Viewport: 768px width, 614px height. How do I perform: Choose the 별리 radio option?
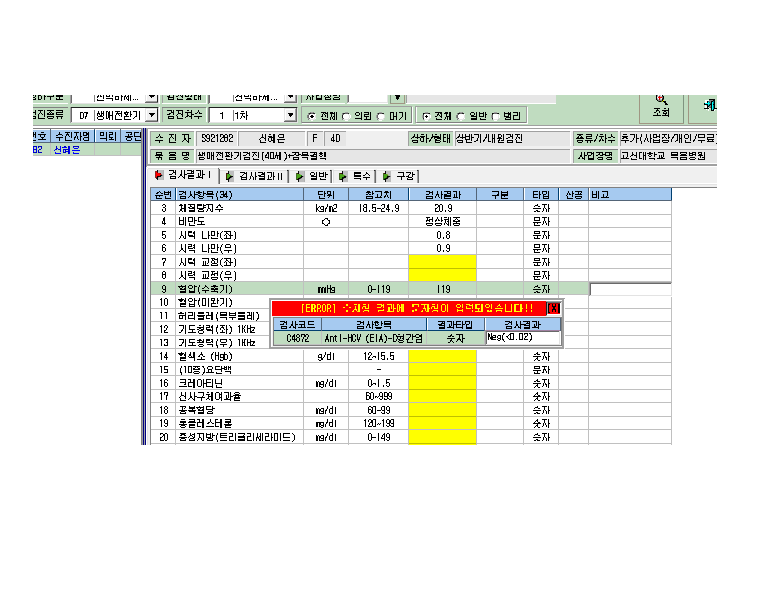tap(496, 117)
